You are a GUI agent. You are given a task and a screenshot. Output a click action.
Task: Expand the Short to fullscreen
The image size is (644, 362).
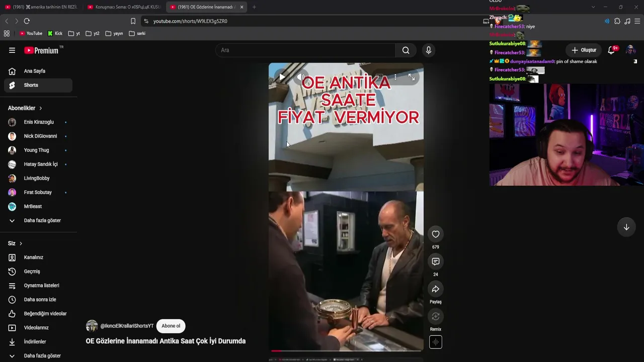pyautogui.click(x=412, y=77)
